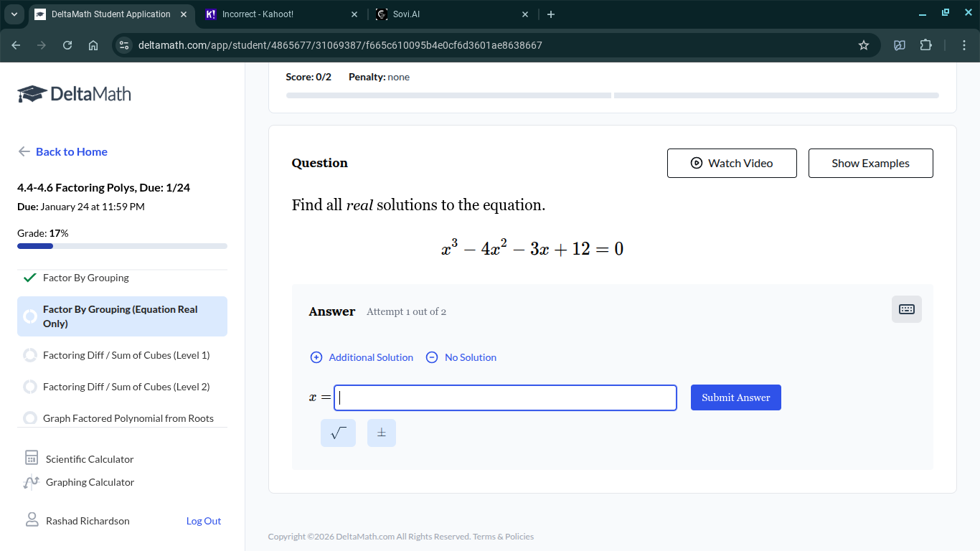The width and height of the screenshot is (980, 551).
Task: Click the Penalty: none text
Action: click(379, 77)
